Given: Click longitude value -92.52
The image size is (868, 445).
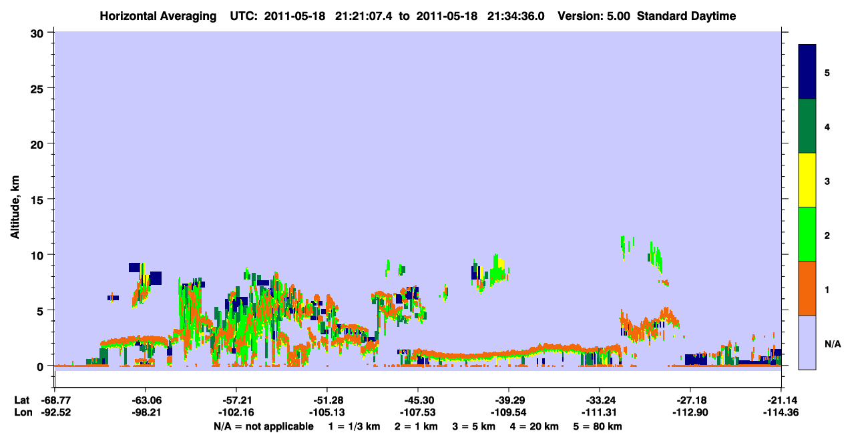Looking at the screenshot, I should click(x=55, y=412).
